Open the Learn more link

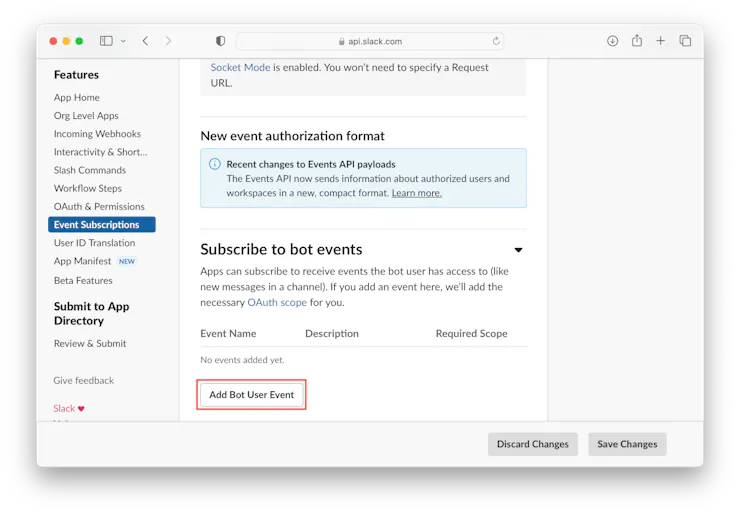(x=416, y=193)
